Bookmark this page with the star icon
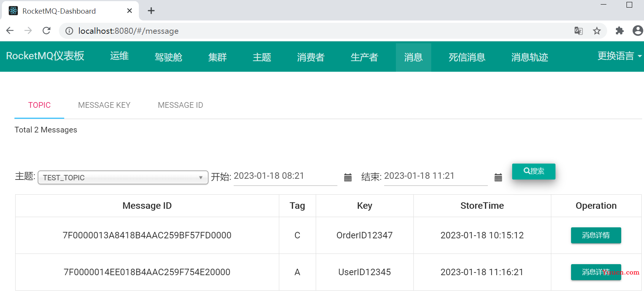644x293 pixels. pyautogui.click(x=597, y=31)
